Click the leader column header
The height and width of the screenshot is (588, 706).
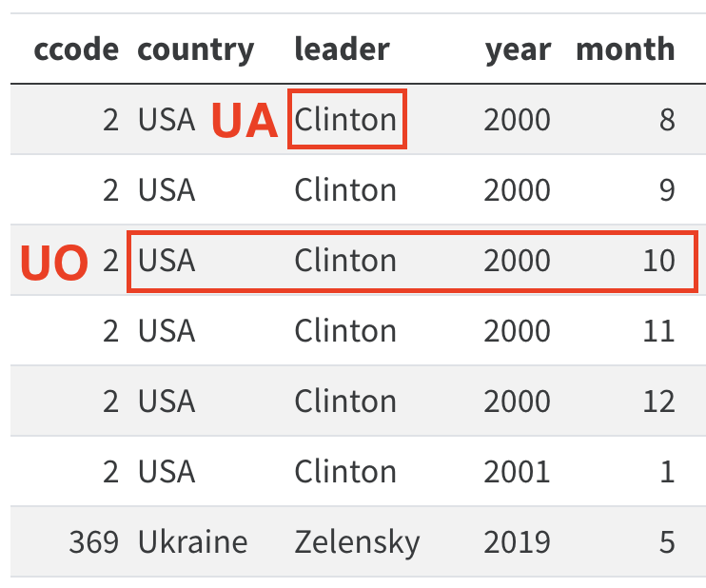point(342,49)
